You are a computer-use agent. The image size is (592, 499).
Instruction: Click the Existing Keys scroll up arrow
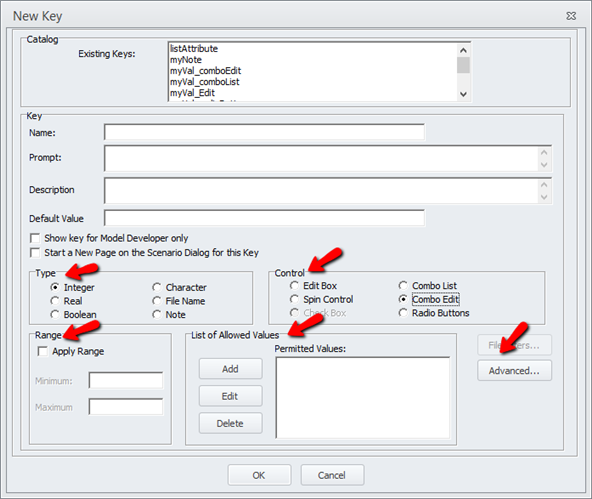(x=463, y=50)
